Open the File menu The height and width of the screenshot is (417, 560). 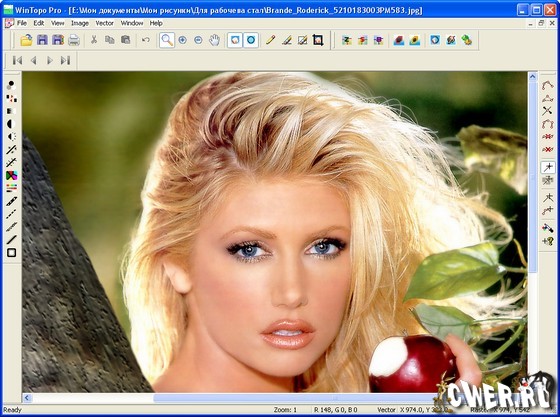pyautogui.click(x=22, y=23)
